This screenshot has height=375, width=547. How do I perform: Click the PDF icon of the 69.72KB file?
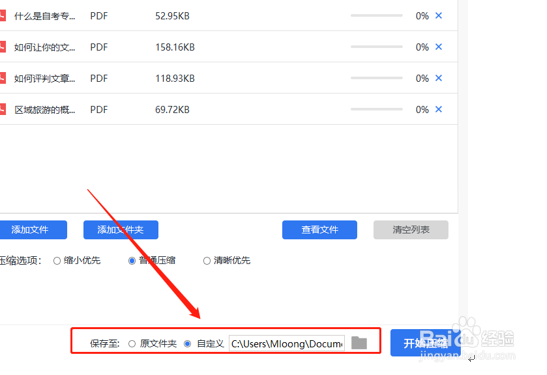[x=2, y=109]
